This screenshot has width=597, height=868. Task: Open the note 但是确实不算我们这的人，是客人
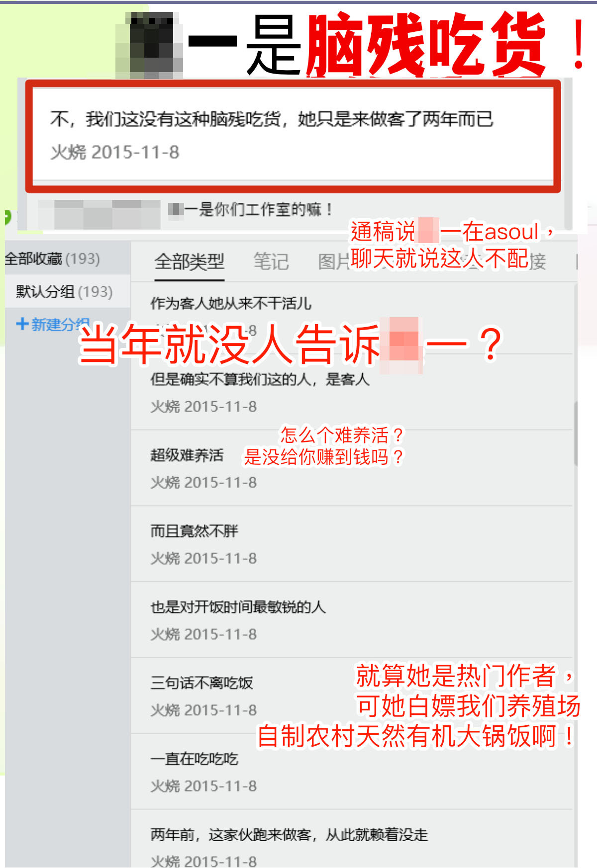click(351, 392)
